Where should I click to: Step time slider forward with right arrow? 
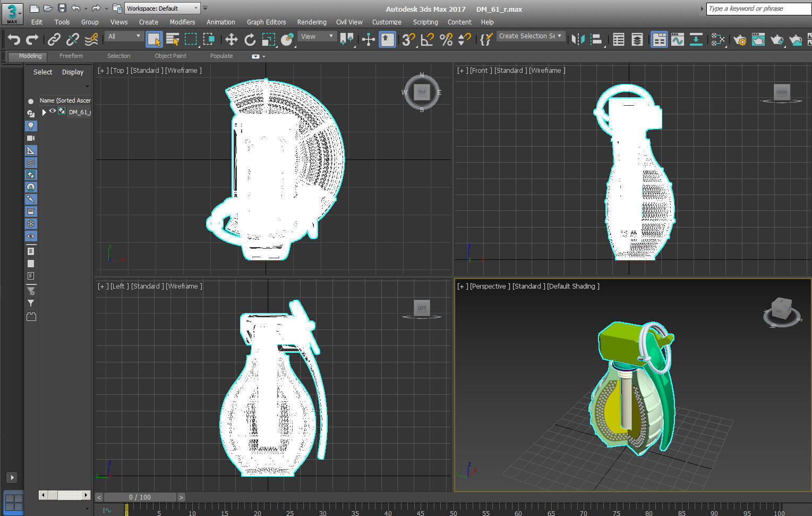click(x=181, y=497)
